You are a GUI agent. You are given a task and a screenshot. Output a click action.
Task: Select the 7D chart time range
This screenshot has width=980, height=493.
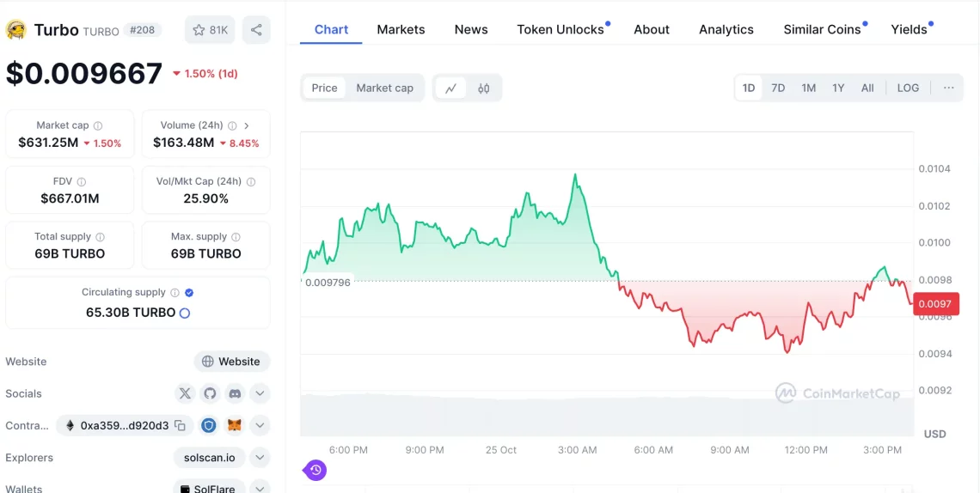tap(778, 88)
